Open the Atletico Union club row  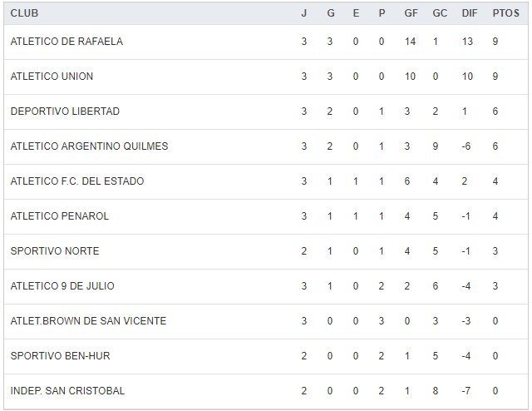[52, 77]
